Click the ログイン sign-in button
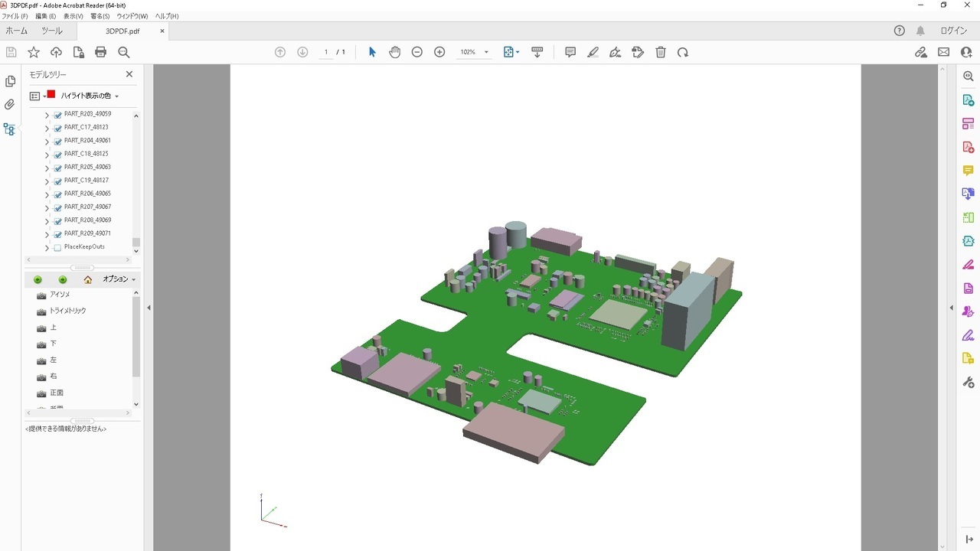Viewport: 980px width, 551px height. [x=953, y=31]
